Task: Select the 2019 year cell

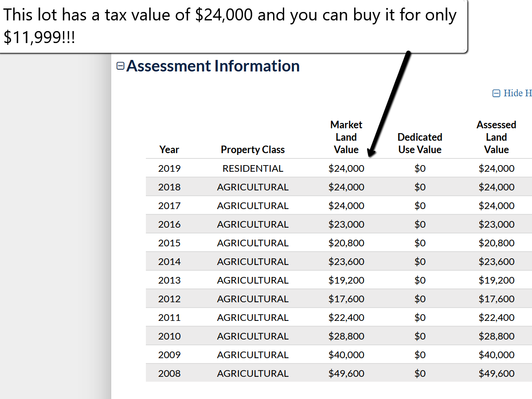Action: tap(169, 168)
